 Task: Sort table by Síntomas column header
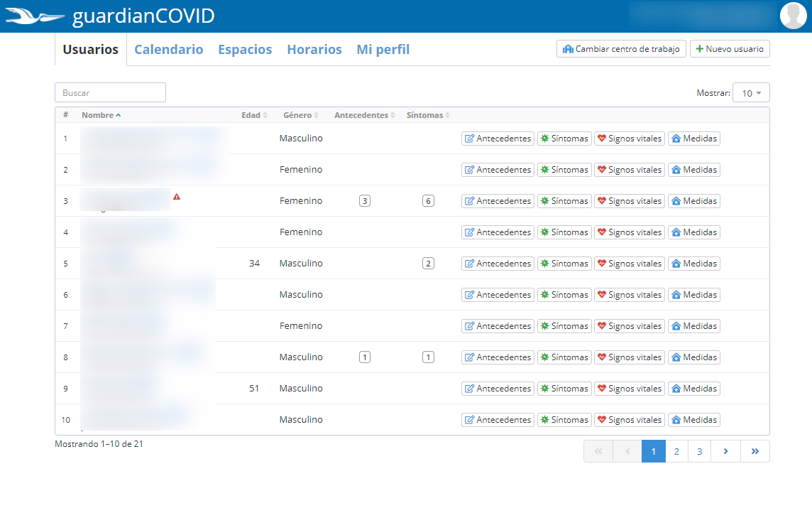point(428,115)
